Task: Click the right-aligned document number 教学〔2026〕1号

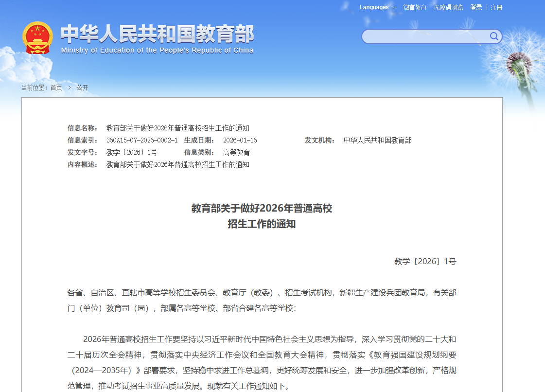Action: [425, 262]
